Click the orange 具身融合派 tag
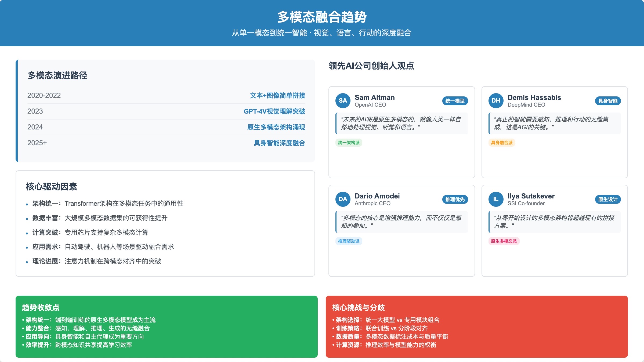The height and width of the screenshot is (362, 644). (x=502, y=143)
